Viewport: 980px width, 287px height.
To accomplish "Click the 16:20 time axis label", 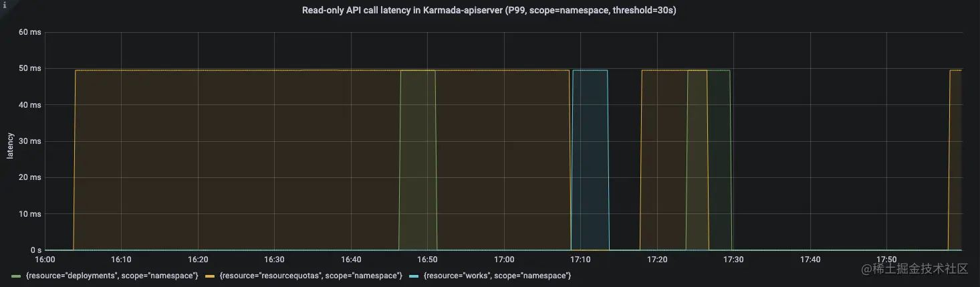I will tap(198, 260).
